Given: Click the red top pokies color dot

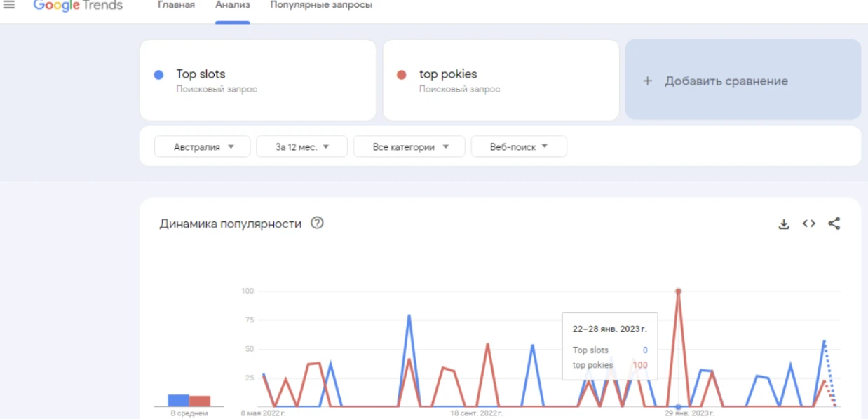Looking at the screenshot, I should (402, 75).
